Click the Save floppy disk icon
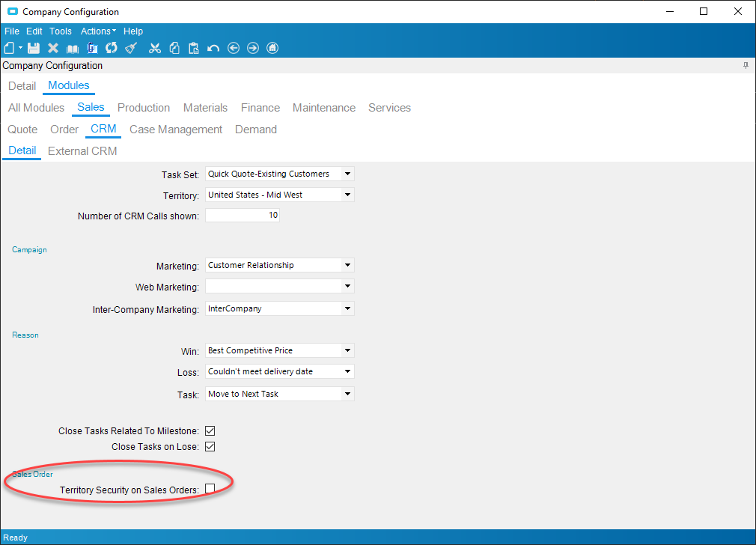 click(34, 48)
